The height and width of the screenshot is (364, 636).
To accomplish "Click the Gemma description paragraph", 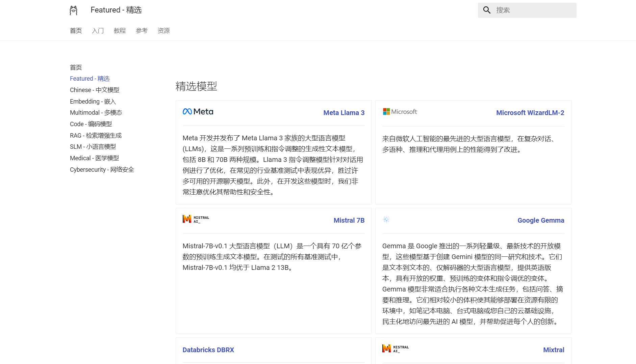I will (473, 284).
